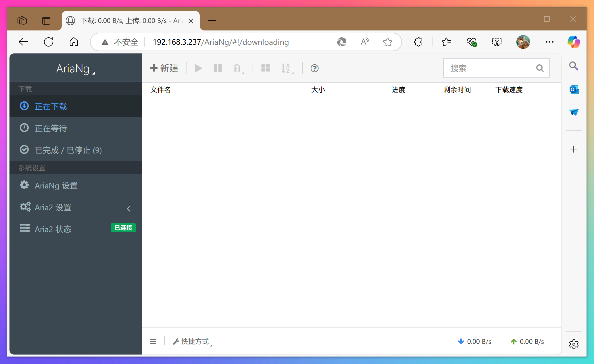The height and width of the screenshot is (364, 594).
Task: Click the gear icon at bottom right
Action: point(574,344)
